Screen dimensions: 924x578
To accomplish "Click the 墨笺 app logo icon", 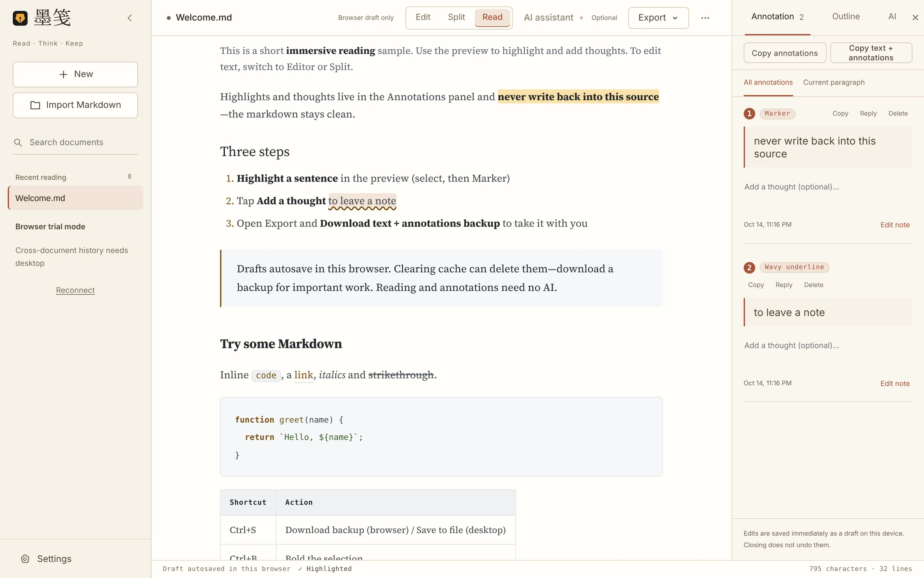I will click(x=20, y=18).
